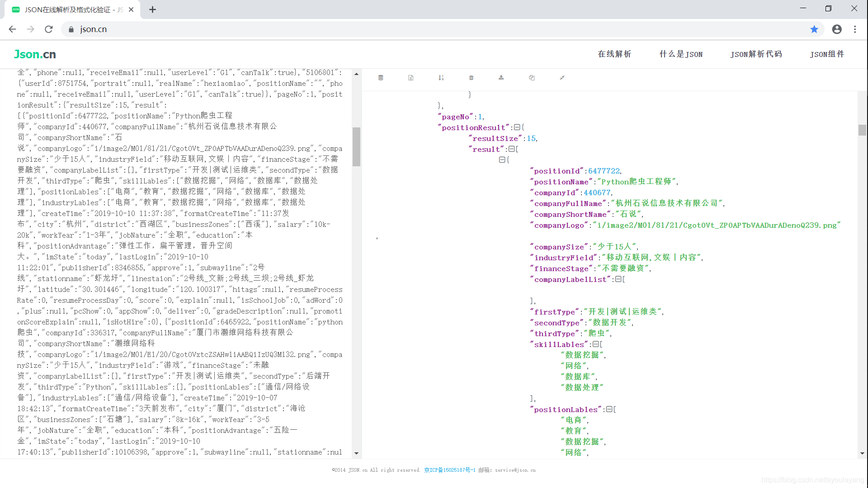Click the left panel scrollbar down arrow

coord(356,453)
